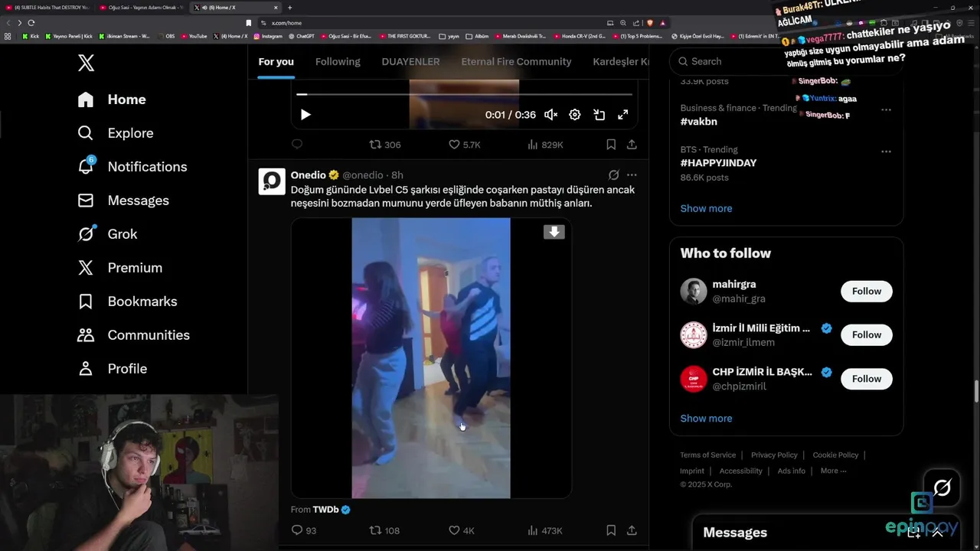Open Grok from the sidebar
This screenshot has height=551, width=980.
(x=107, y=234)
